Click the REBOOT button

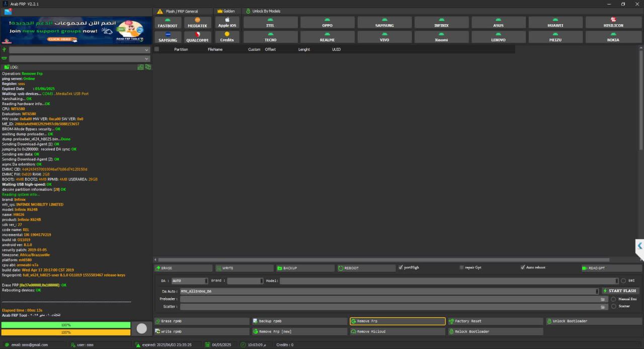point(366,268)
